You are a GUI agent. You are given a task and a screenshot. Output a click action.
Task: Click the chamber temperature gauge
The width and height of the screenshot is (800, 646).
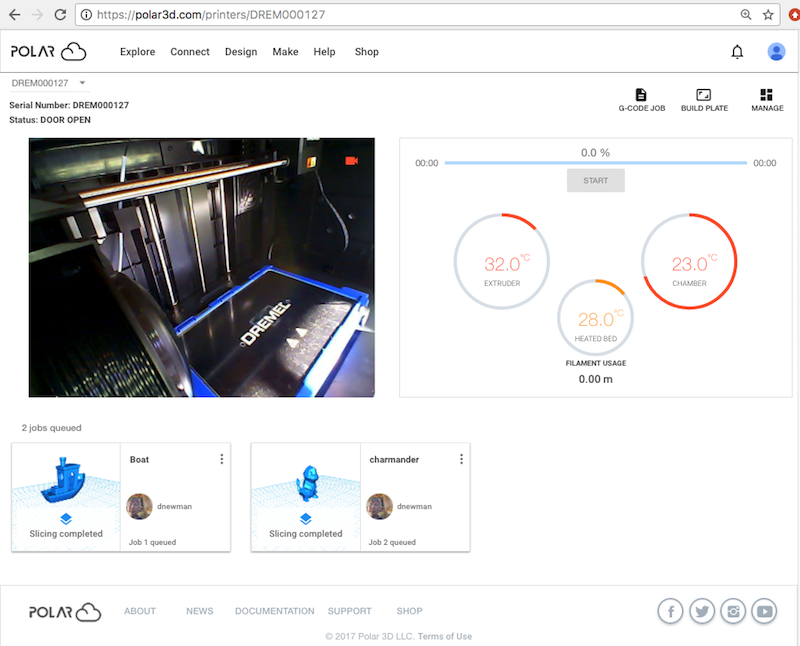(689, 261)
